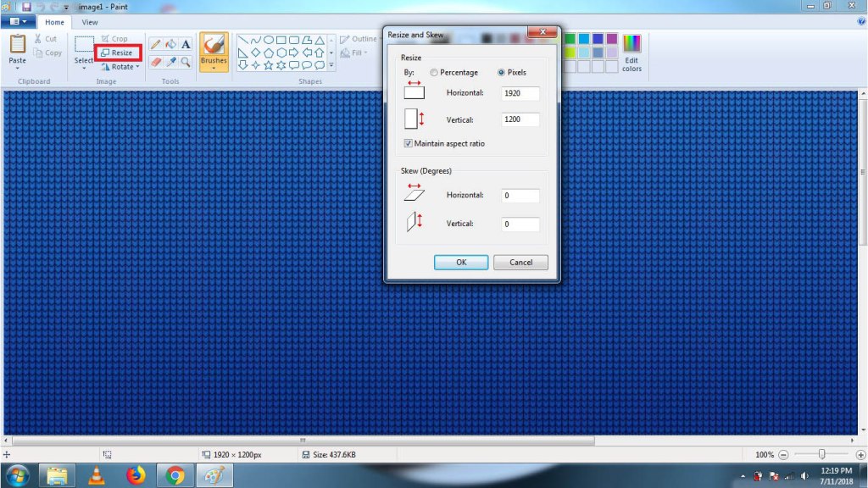
Task: Expand the Shapes gallery more arrow
Action: [331, 65]
